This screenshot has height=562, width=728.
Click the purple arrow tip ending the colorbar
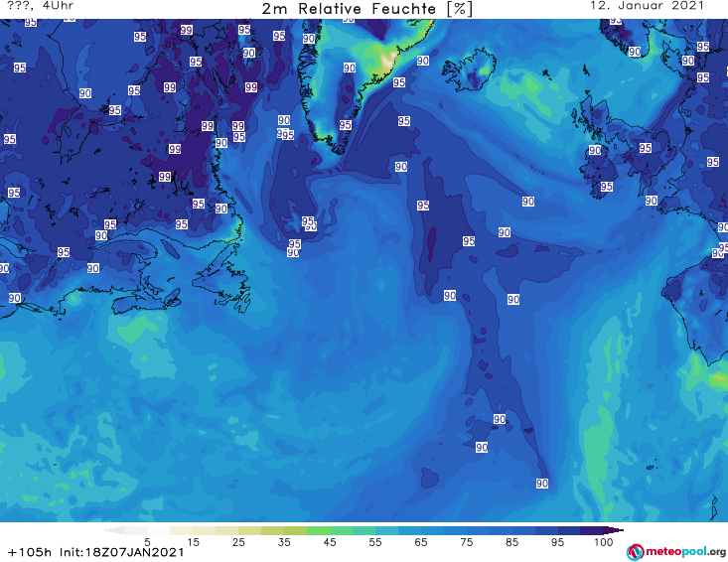point(614,530)
